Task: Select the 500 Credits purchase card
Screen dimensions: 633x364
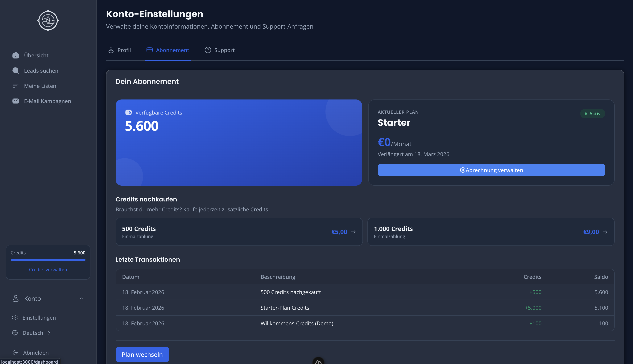Action: coord(239,232)
